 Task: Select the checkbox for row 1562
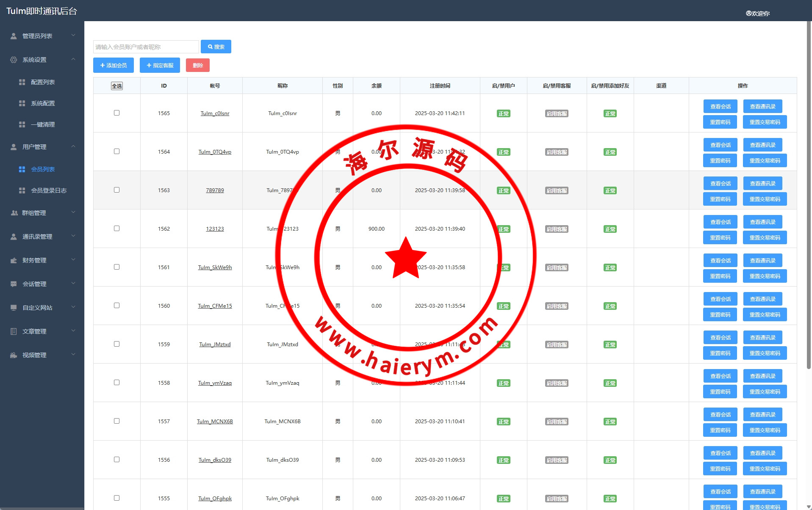[x=116, y=229]
